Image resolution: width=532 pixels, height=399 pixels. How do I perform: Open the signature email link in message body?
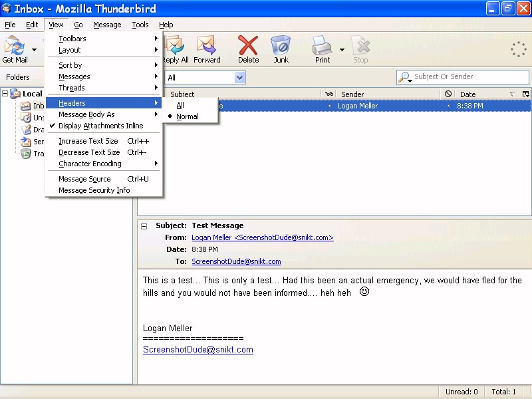[x=198, y=350]
